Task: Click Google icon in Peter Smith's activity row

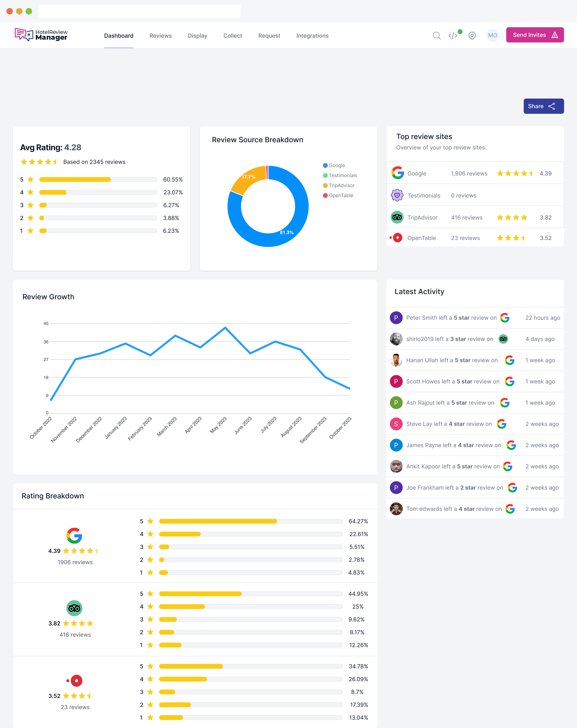Action: (505, 318)
